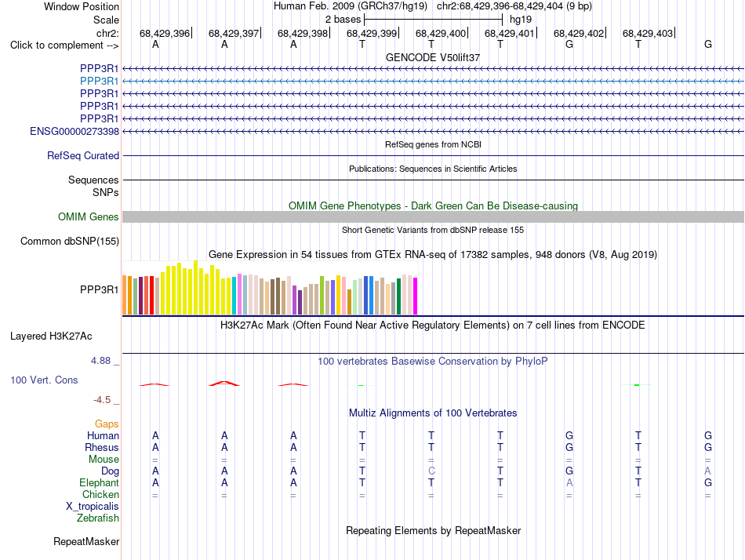Click the 'Human Feb. 2009 (GRCh37/hg19)' header text
745x560 pixels.
(351, 6)
